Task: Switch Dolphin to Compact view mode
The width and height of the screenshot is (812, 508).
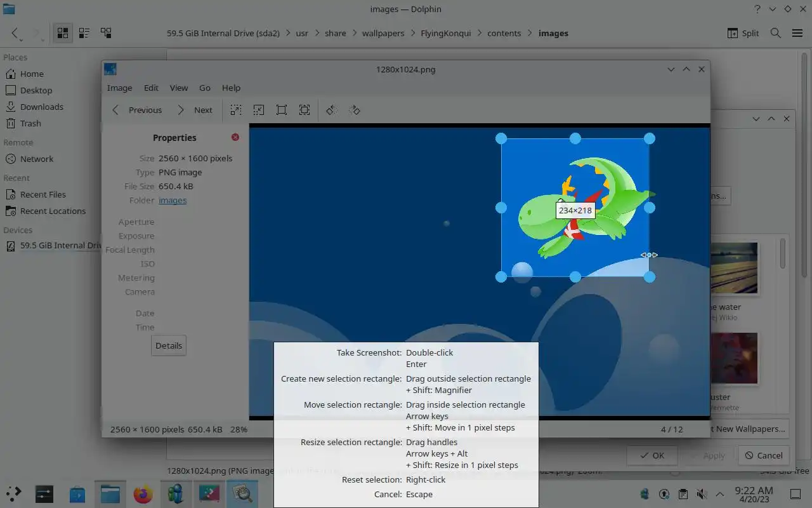Action: 84,33
